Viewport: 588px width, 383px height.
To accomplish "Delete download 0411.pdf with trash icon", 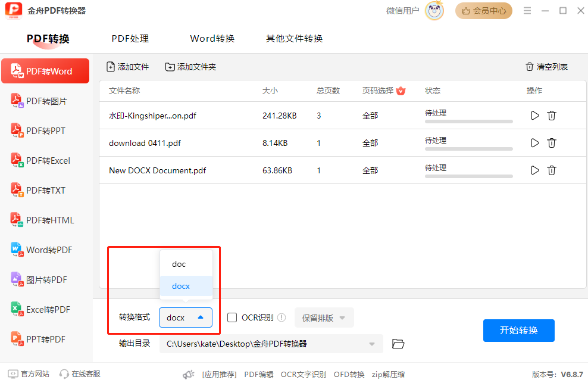I will click(551, 143).
